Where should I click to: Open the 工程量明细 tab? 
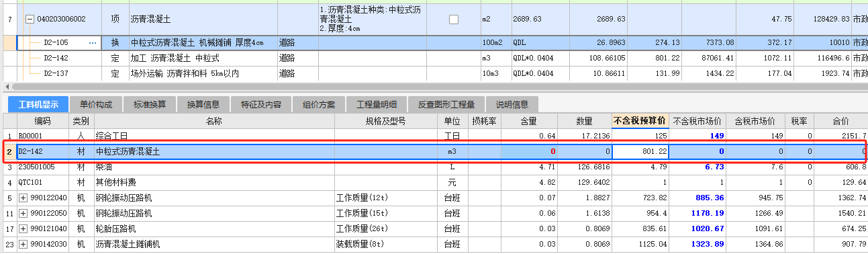377,105
